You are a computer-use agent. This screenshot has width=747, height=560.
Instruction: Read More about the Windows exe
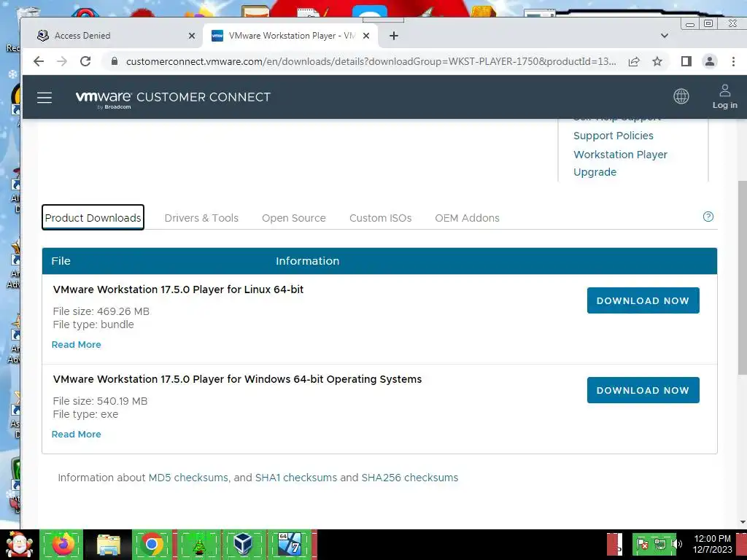pyautogui.click(x=76, y=435)
